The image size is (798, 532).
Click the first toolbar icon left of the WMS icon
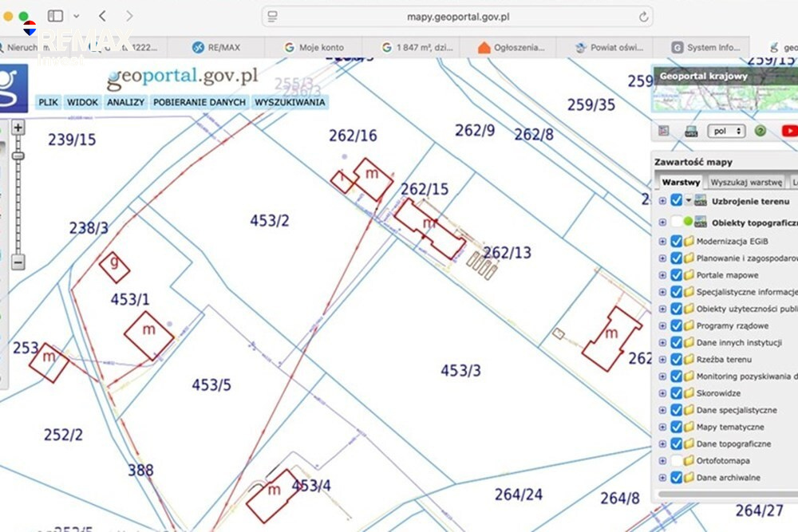(x=664, y=132)
